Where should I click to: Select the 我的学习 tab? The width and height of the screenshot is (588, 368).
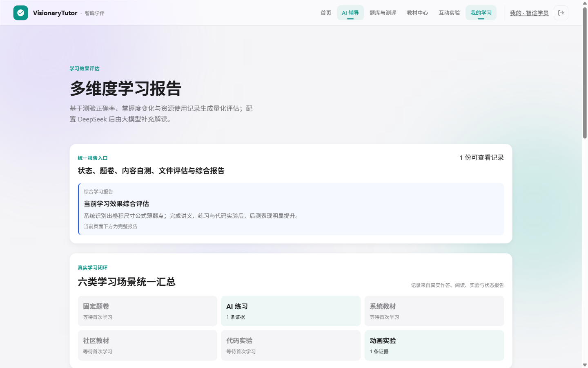coord(481,13)
